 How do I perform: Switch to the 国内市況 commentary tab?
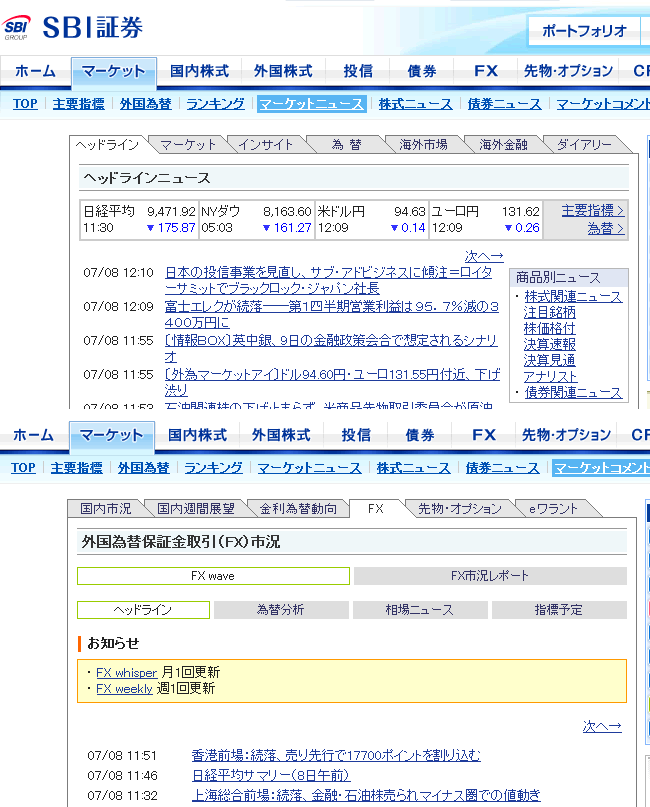pyautogui.click(x=106, y=508)
